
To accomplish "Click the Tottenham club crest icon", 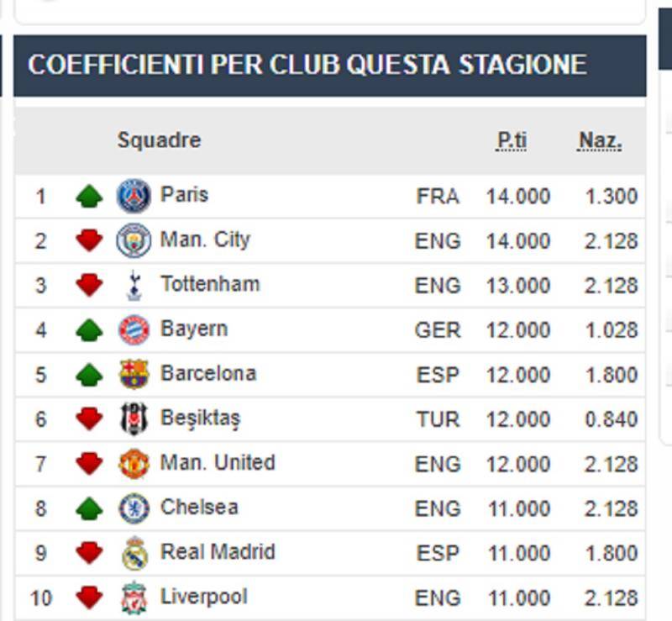I will coord(134,286).
